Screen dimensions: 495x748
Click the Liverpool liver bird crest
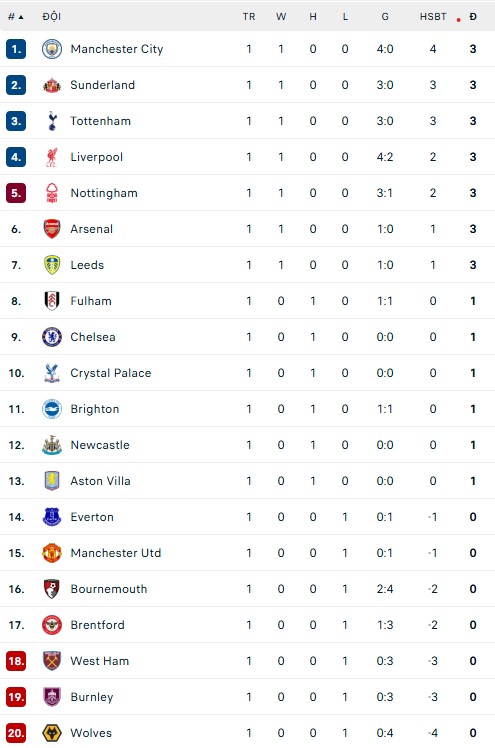point(52,157)
